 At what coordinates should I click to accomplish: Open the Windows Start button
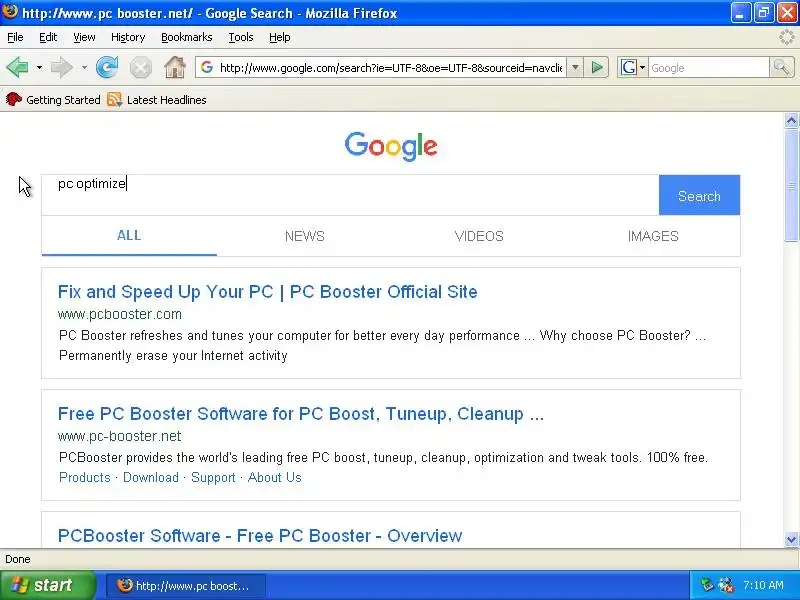click(x=47, y=585)
